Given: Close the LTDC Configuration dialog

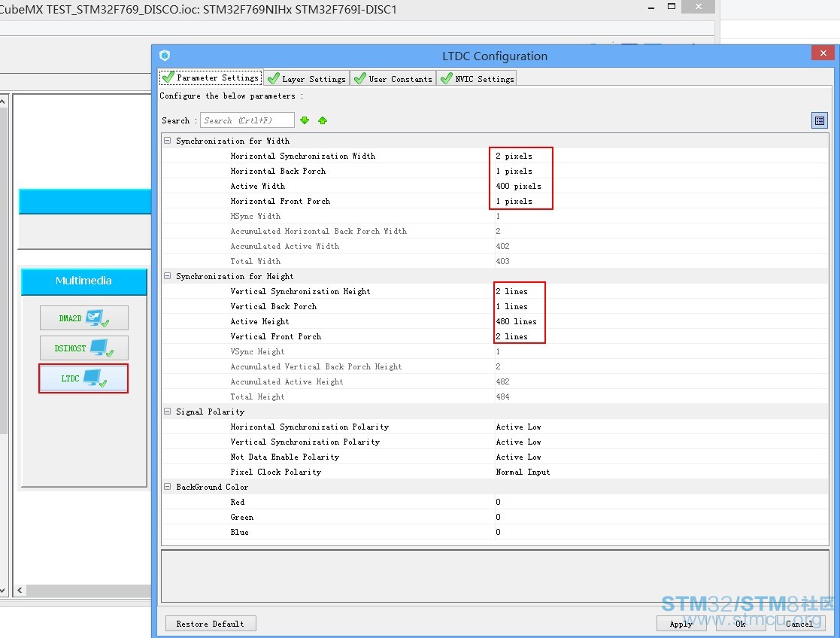Looking at the screenshot, I should click(823, 53).
